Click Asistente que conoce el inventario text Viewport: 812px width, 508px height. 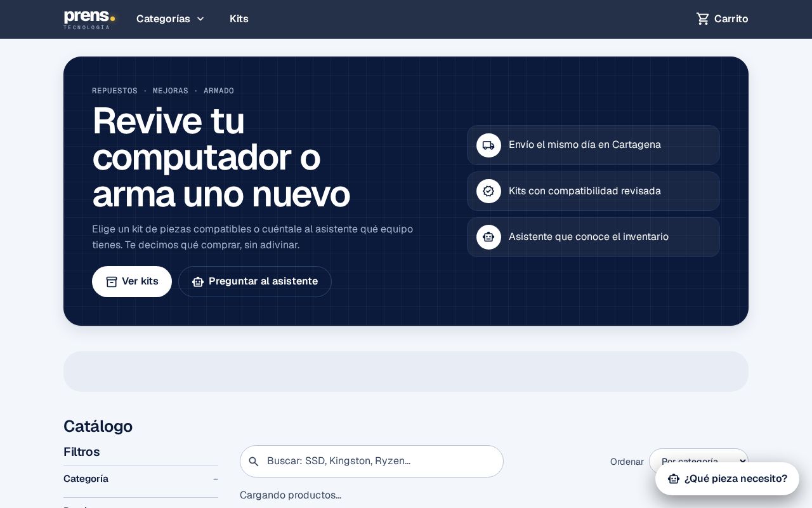click(x=589, y=237)
